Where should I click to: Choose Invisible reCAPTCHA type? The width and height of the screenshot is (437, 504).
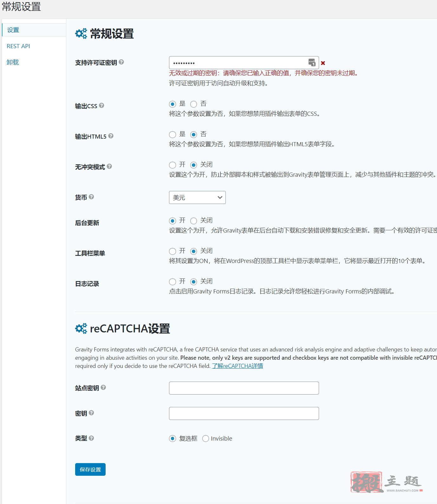[x=205, y=438]
